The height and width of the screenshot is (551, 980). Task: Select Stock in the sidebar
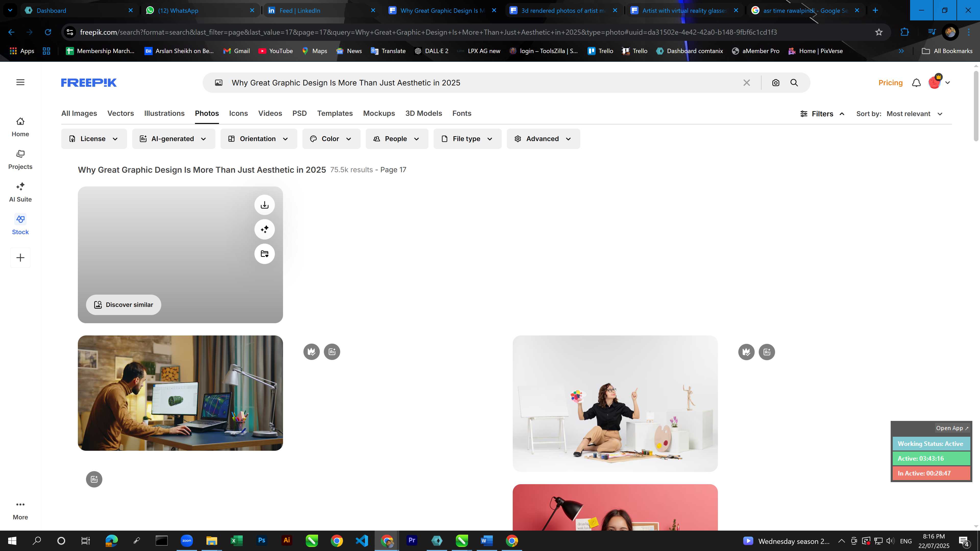pos(20,225)
